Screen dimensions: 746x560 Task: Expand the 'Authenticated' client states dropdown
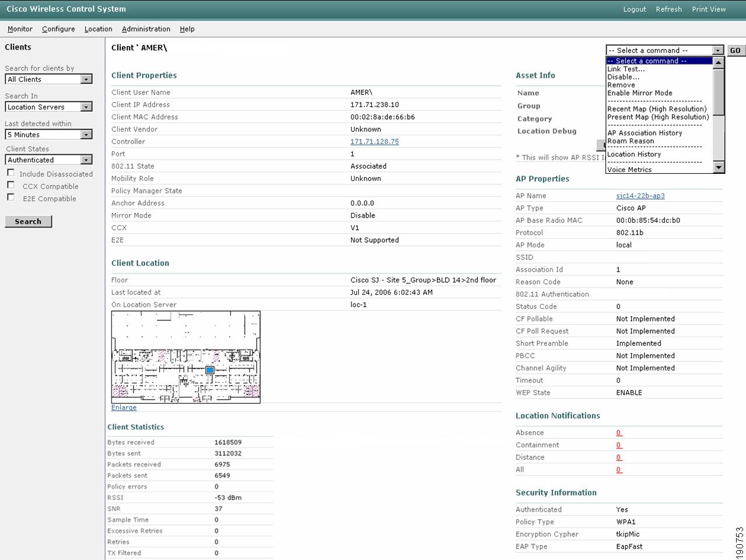point(49,160)
